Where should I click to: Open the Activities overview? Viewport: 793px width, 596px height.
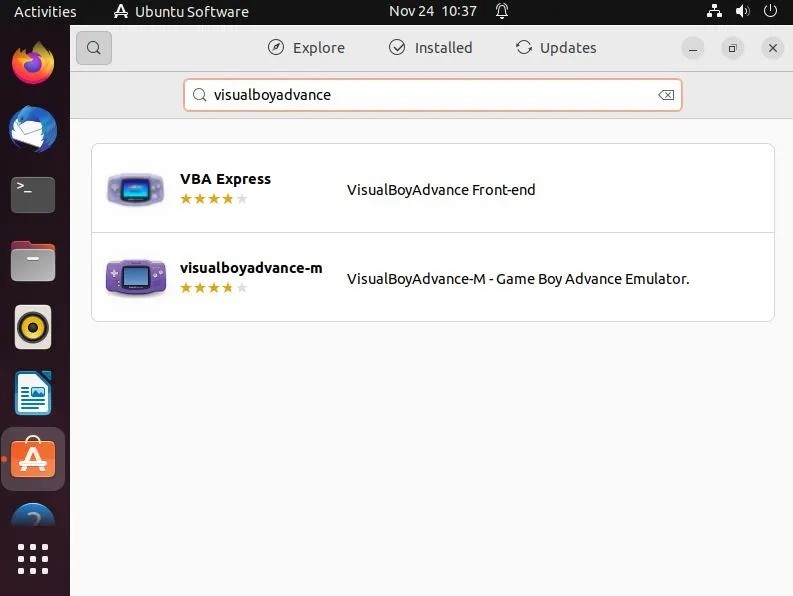click(45, 12)
